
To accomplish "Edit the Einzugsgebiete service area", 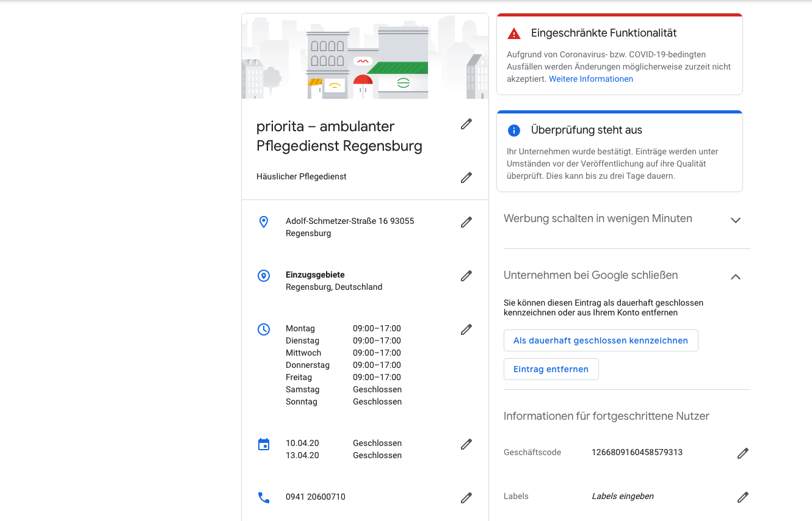I will pos(466,276).
